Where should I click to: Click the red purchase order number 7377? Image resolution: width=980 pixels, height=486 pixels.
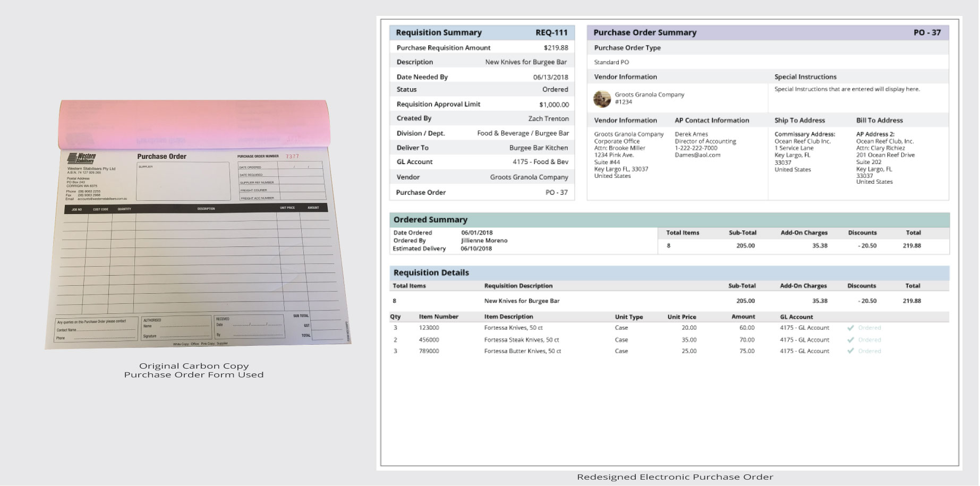[x=292, y=157]
